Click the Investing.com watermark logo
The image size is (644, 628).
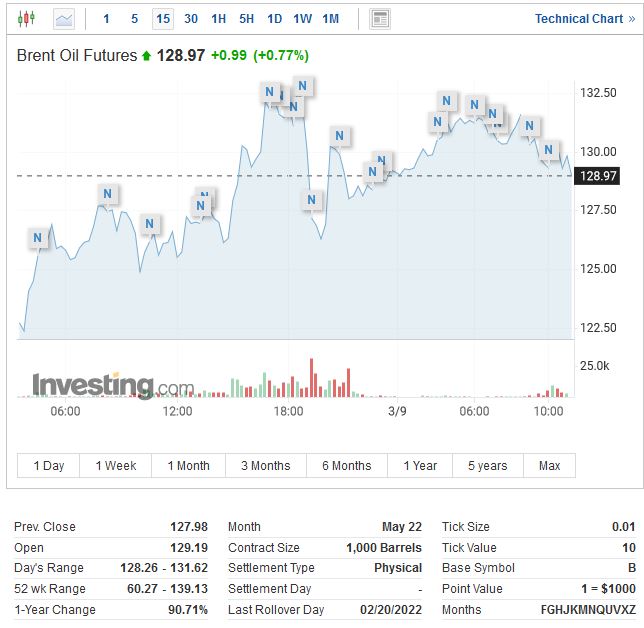point(113,385)
